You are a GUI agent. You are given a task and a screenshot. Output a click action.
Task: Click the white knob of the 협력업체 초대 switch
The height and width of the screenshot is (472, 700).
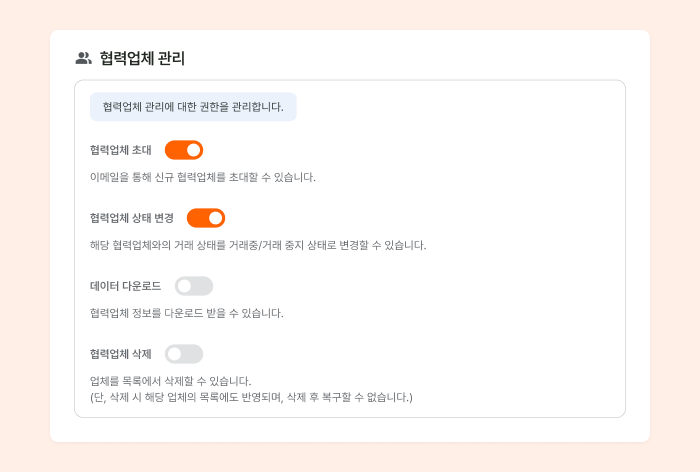194,150
